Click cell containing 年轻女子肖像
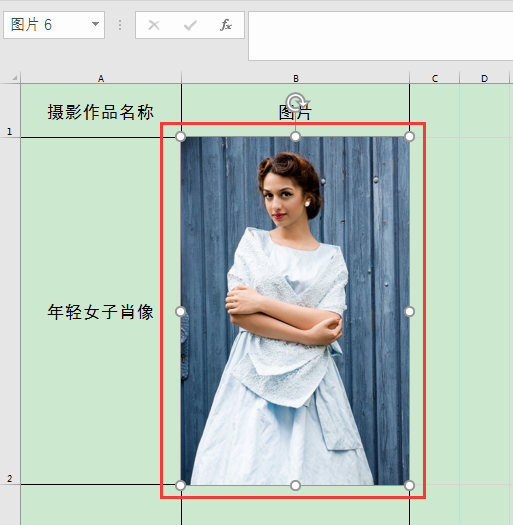Image resolution: width=513 pixels, height=525 pixels. point(101,311)
